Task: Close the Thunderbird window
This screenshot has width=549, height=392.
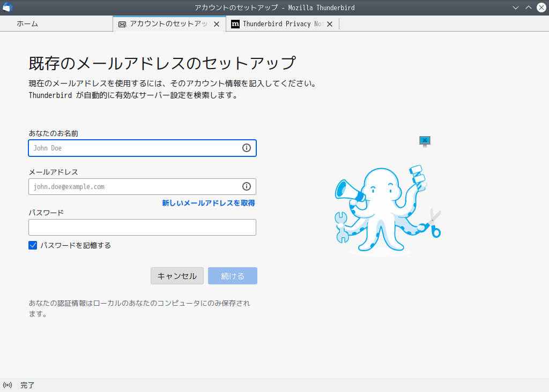Action: (541, 7)
